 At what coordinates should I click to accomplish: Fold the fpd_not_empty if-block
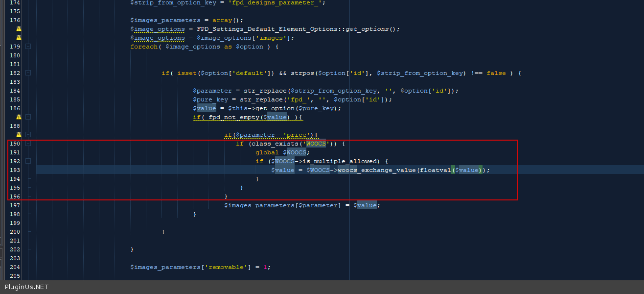tap(28, 117)
